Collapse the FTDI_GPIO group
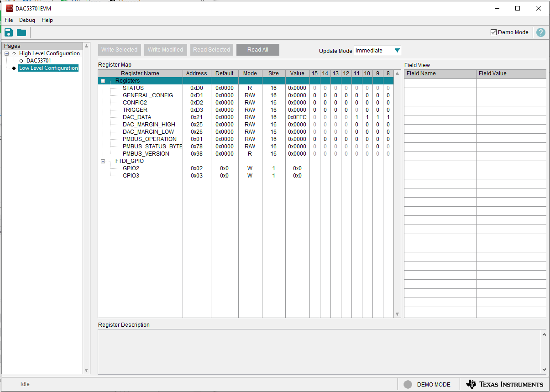This screenshot has height=392, width=550. [103, 161]
